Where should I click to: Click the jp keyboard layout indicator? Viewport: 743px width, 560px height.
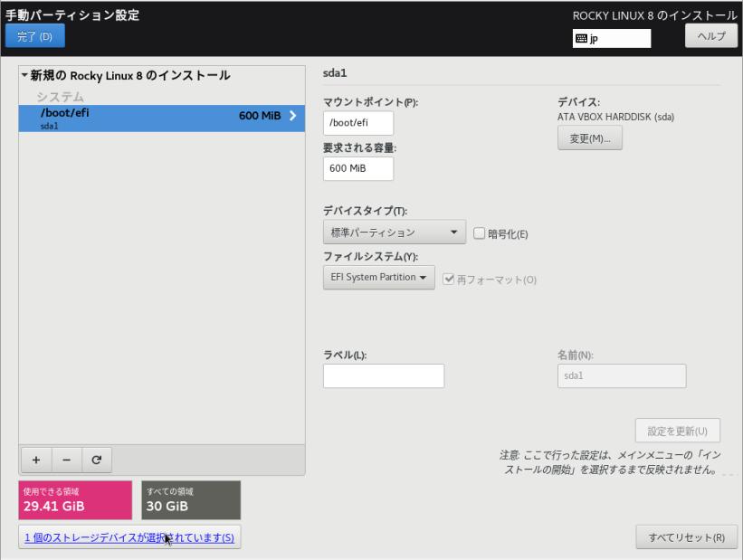(612, 38)
